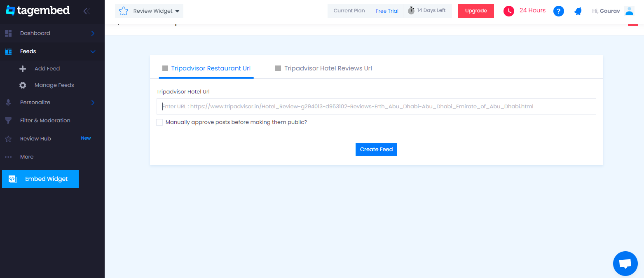Click the red Upgrade button
Image resolution: width=644 pixels, height=278 pixels.
(x=476, y=11)
